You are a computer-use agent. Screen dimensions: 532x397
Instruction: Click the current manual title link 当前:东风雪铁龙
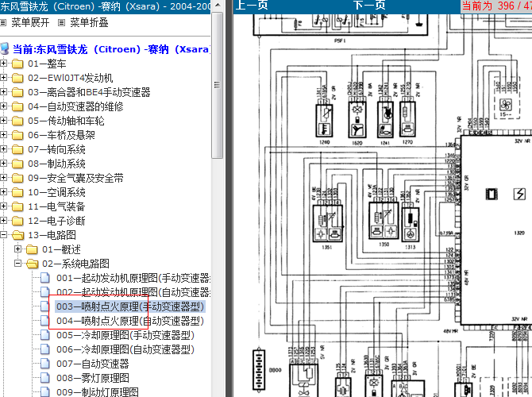pos(111,49)
